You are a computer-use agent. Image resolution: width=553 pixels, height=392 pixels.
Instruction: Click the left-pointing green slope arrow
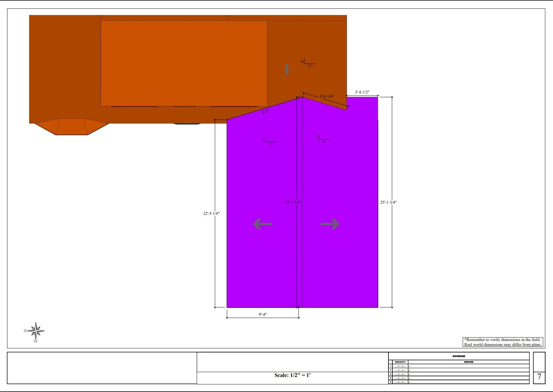pos(263,224)
